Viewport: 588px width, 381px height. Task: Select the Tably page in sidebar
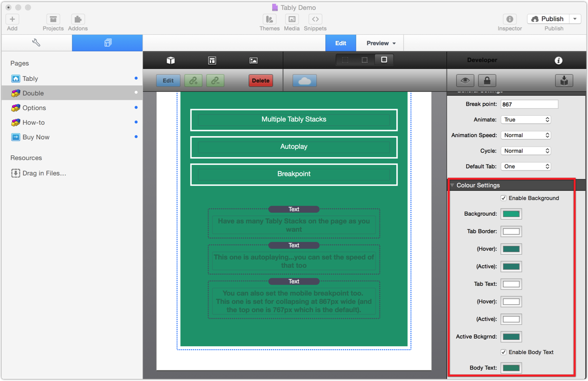tap(72, 79)
